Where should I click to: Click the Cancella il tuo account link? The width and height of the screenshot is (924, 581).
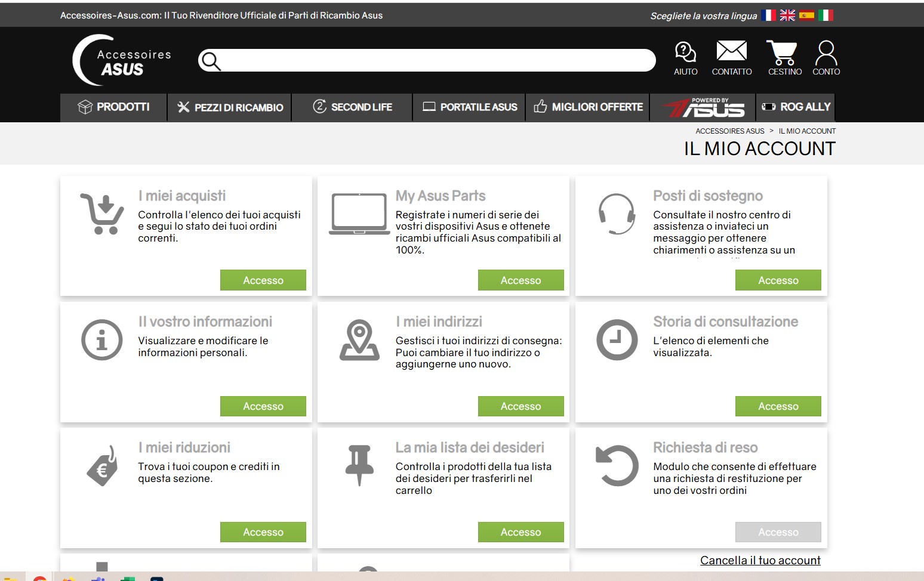760,560
